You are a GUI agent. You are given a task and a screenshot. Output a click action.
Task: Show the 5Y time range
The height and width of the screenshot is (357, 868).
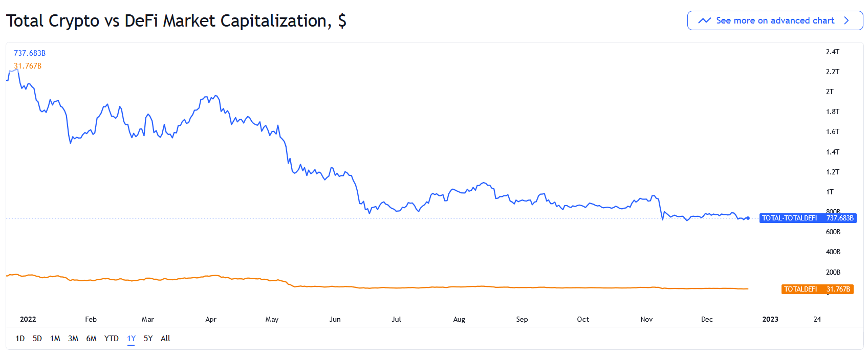coord(148,339)
